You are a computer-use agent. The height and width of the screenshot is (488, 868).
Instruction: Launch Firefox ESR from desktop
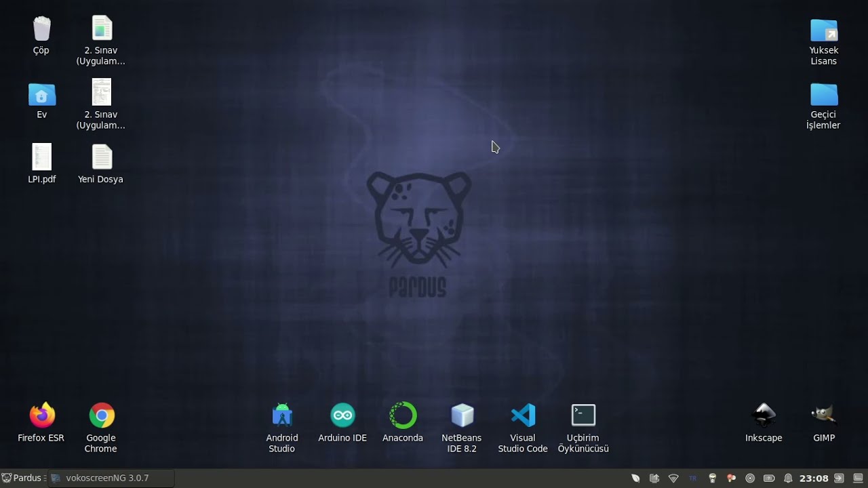click(x=41, y=423)
